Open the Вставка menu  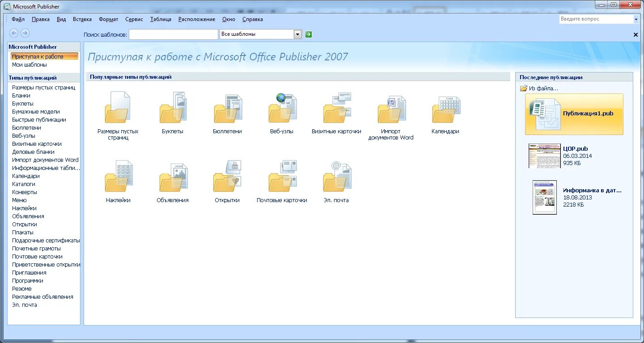click(x=82, y=19)
